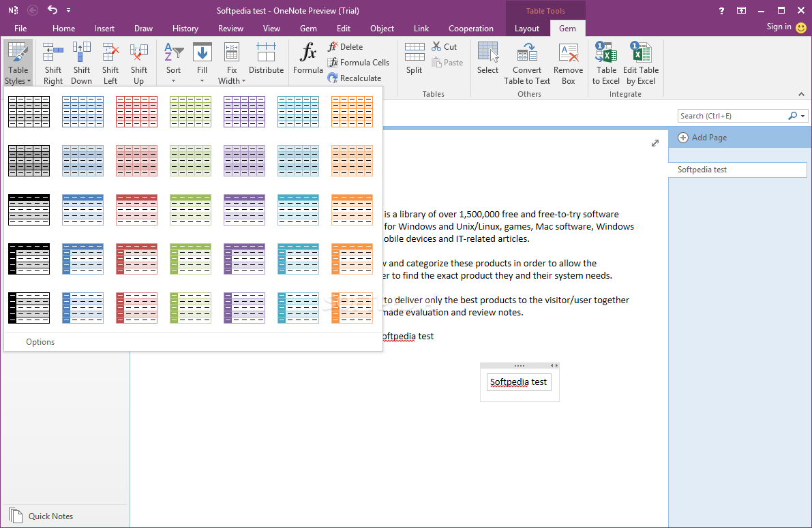Screen dimensions: 812x528
Task: Open the Quick Access Toolbar customize arrow
Action: (68, 10)
